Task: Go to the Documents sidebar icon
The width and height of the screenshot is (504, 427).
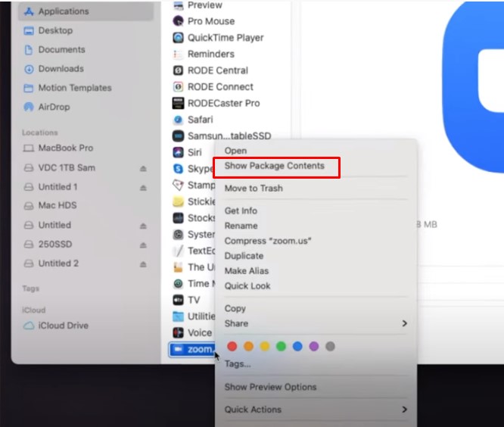Action: (29, 50)
